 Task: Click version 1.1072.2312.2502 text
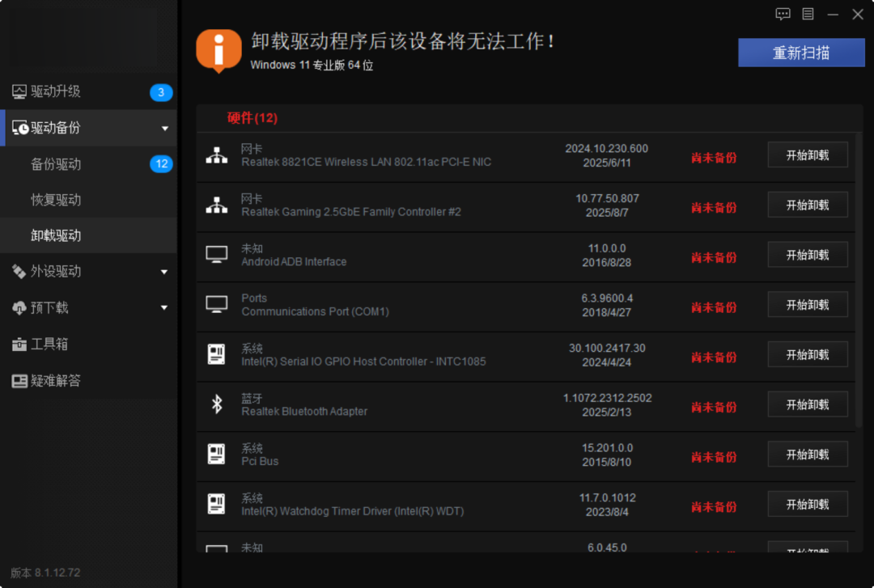point(607,398)
